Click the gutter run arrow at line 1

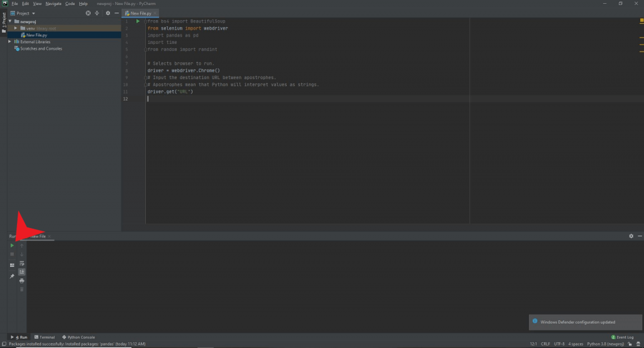(x=138, y=21)
